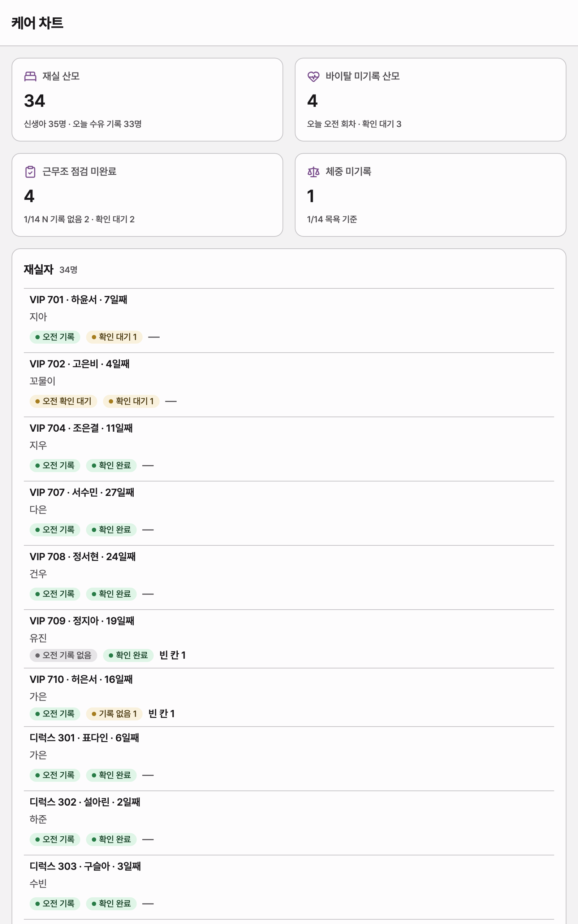Click the scales icon for 체중 미기록
This screenshot has width=578, height=924.
coord(314,172)
